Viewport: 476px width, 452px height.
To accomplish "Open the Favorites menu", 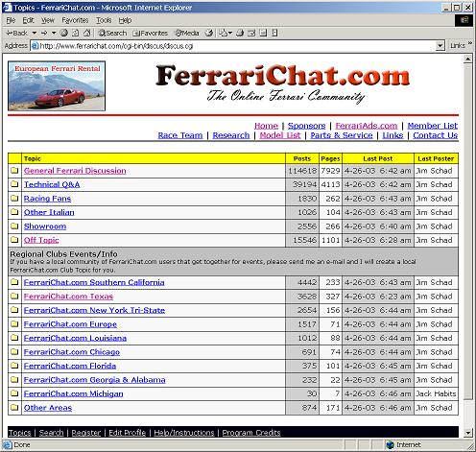I will (x=75, y=20).
